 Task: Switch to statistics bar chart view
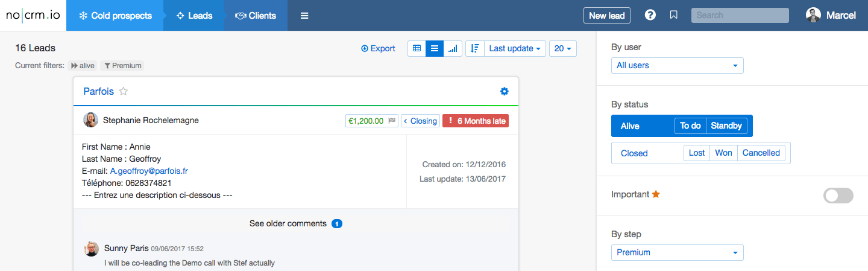point(453,48)
